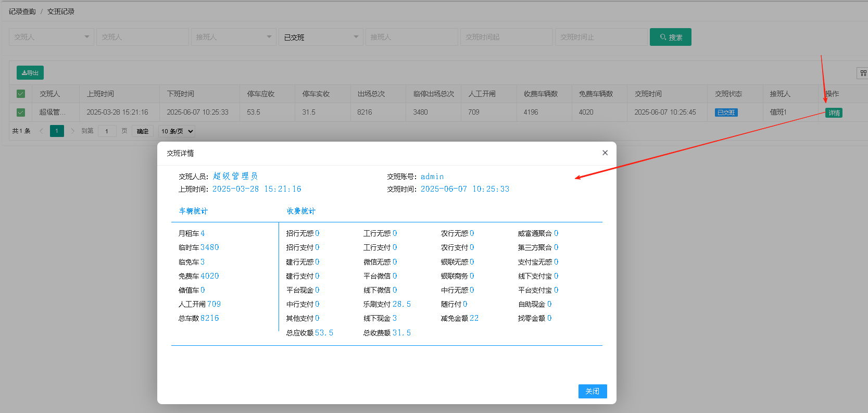Click the 免费车 4020 entry in the dialog
The height and width of the screenshot is (413, 868).
pyautogui.click(x=198, y=276)
